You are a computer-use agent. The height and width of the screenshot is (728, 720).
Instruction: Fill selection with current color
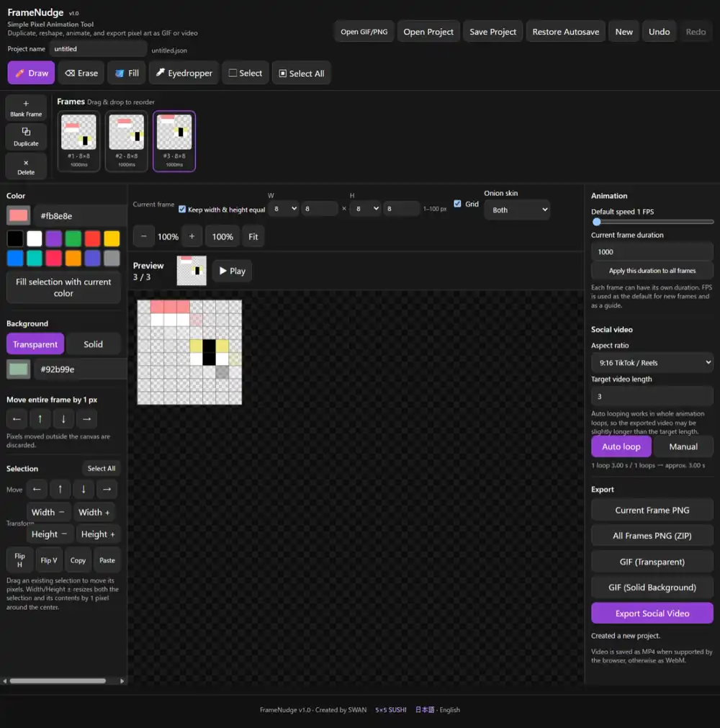(x=63, y=287)
